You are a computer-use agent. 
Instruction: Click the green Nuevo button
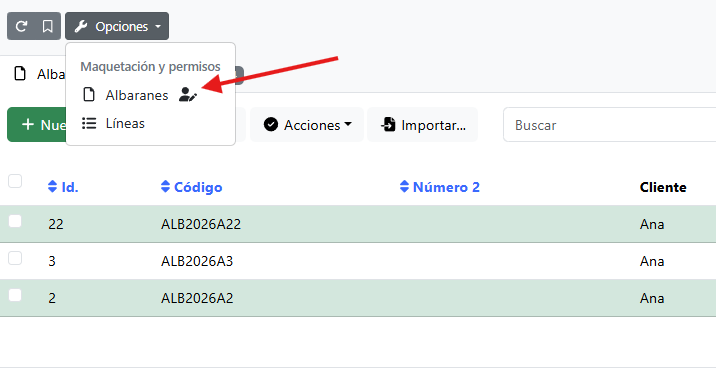(37, 125)
